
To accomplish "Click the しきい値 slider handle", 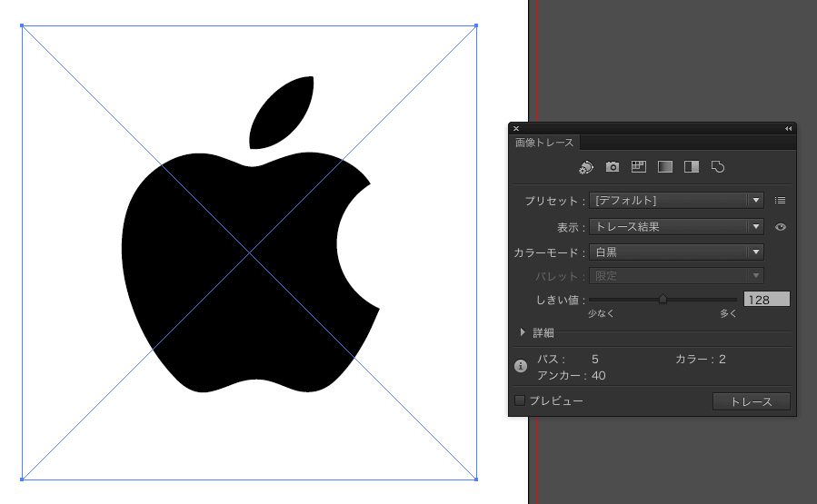I will [663, 299].
